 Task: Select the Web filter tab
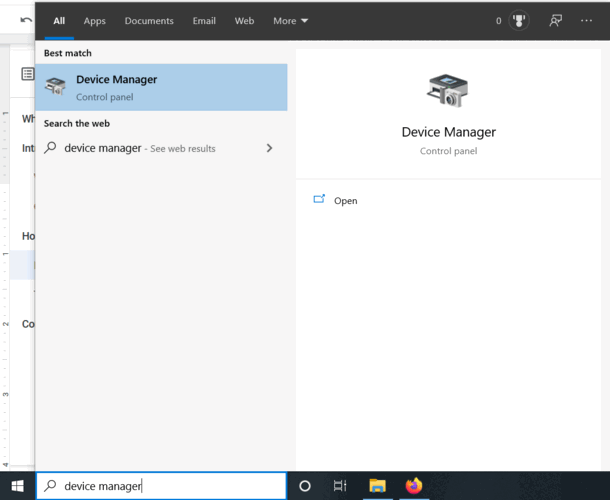tap(244, 21)
